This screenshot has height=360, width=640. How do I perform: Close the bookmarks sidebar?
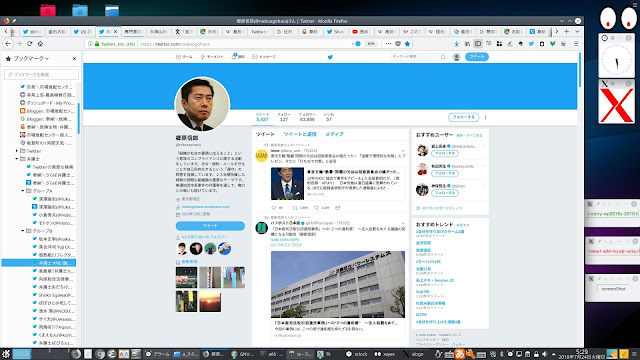(x=74, y=59)
